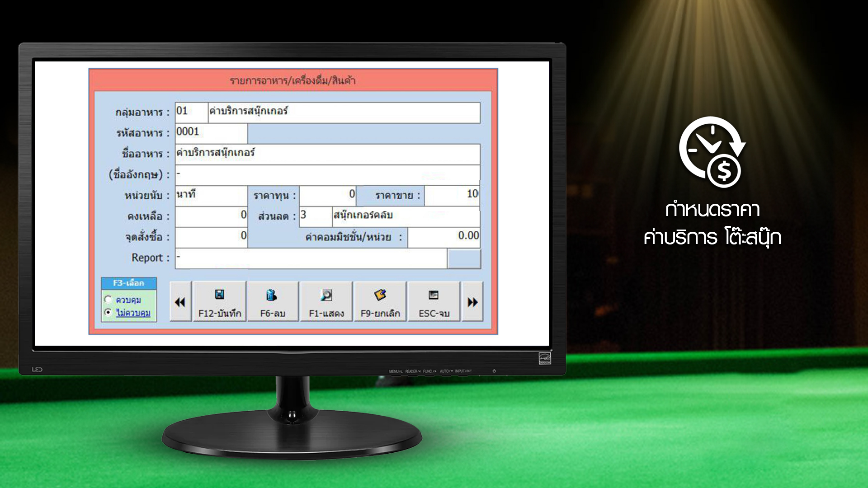Click the F1 show (แสดง) magnifier button
The width and height of the screenshot is (868, 488).
pyautogui.click(x=326, y=301)
